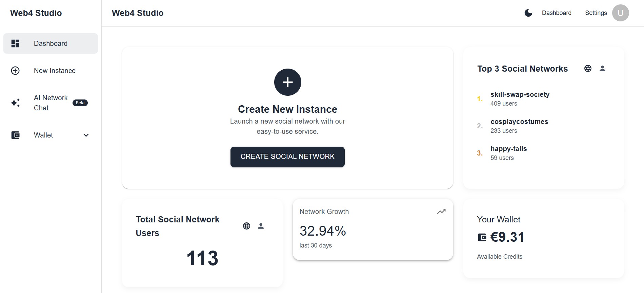The image size is (644, 293).
Task: Open AI Network Chat beta item
Action: click(x=51, y=103)
